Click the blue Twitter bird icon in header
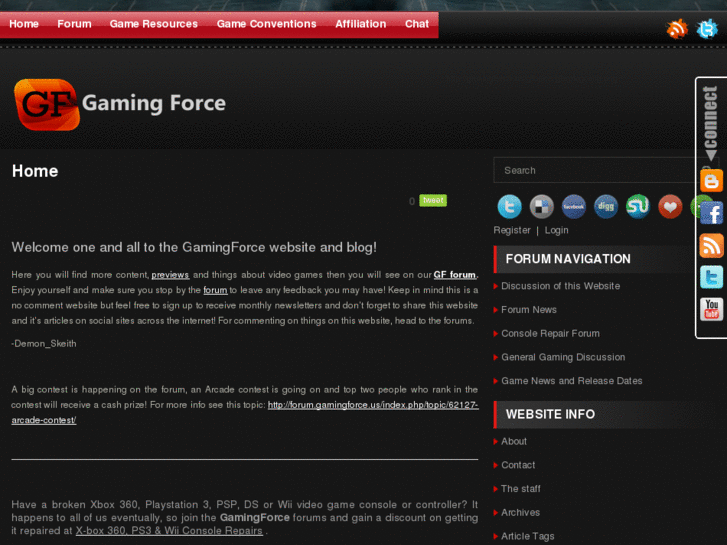 point(707,29)
